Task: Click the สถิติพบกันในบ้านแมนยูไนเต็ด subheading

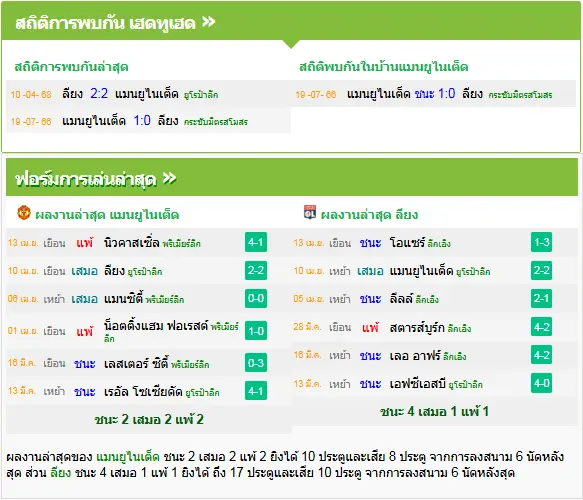Action: point(384,67)
